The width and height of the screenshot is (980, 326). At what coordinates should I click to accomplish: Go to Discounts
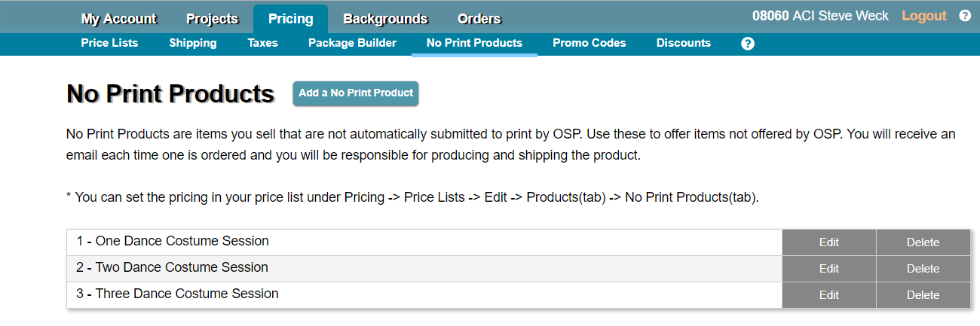[683, 43]
